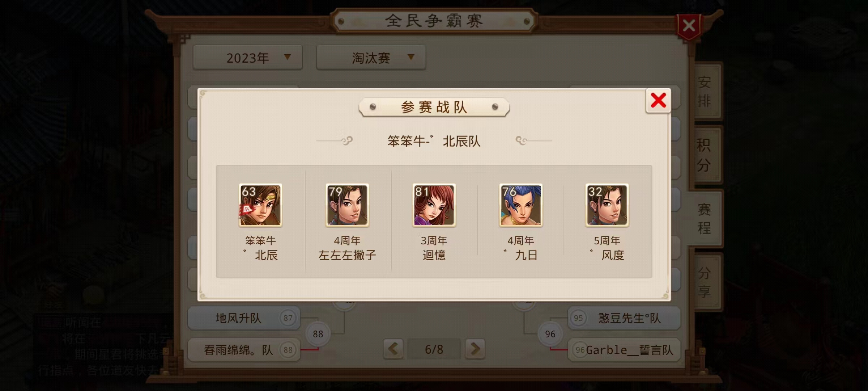Image resolution: width=868 pixels, height=391 pixels.
Task: Click the arrow on the 淘汰赛 dropdown
Action: click(x=411, y=57)
